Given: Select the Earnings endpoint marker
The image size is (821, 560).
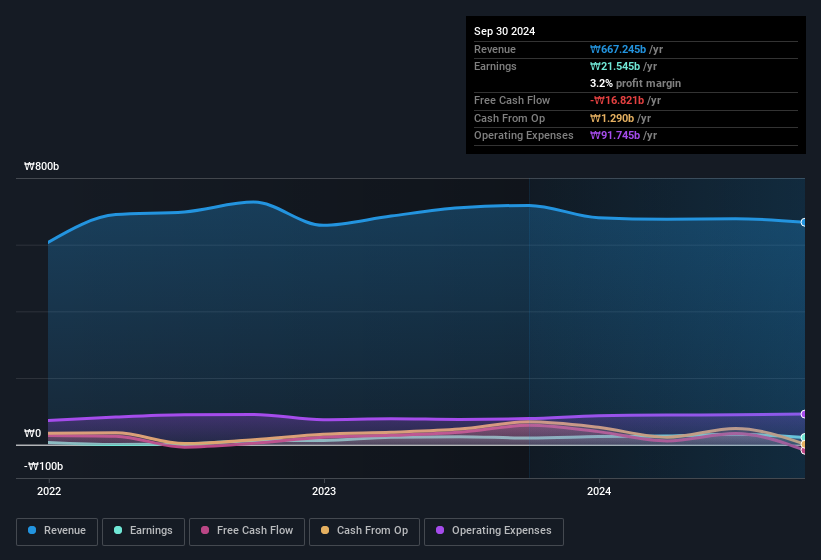Looking at the screenshot, I should [x=804, y=437].
